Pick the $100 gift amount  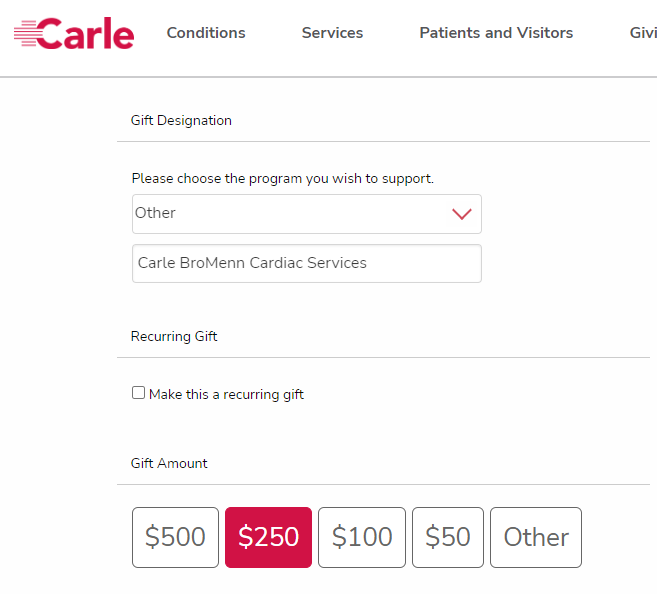[x=362, y=537]
